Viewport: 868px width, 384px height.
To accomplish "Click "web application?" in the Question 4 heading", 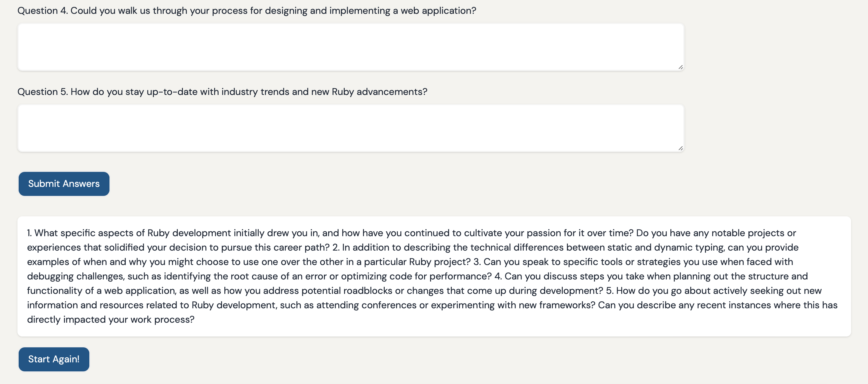I will click(x=438, y=11).
